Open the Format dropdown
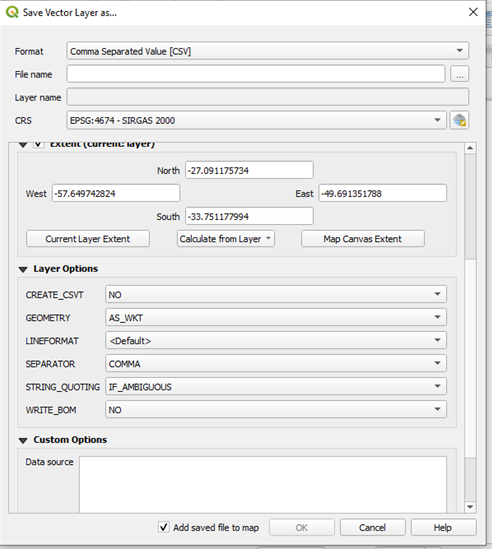Image resolution: width=492 pixels, height=549 pixels. [x=268, y=51]
